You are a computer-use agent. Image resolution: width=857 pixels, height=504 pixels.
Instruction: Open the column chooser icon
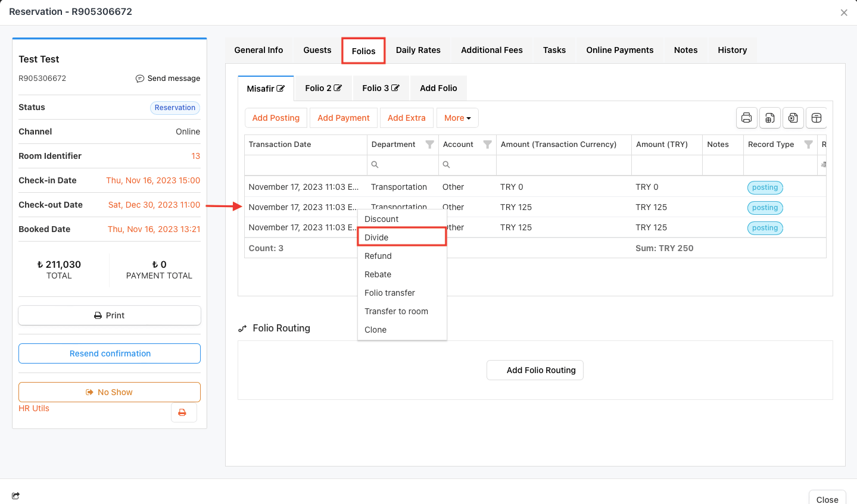pos(817,118)
